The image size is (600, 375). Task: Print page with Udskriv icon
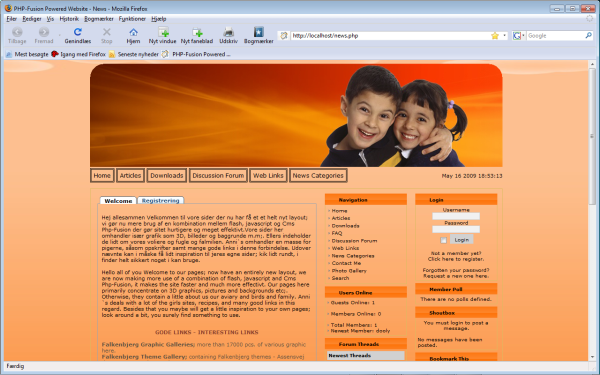click(228, 32)
